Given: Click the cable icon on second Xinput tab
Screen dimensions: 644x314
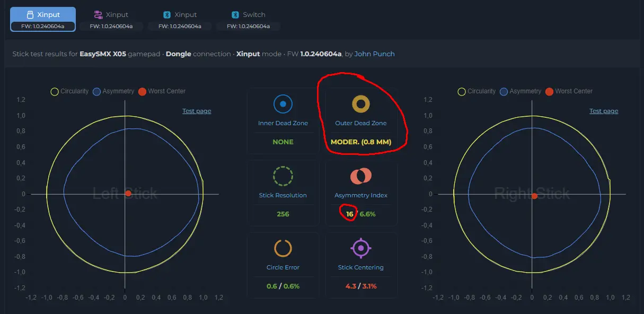Looking at the screenshot, I should 98,15.
